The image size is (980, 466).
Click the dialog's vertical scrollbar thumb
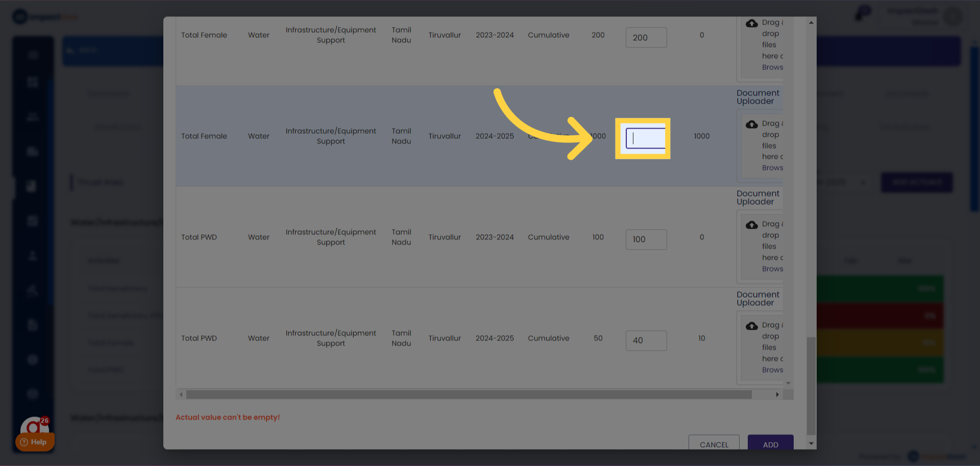811,385
